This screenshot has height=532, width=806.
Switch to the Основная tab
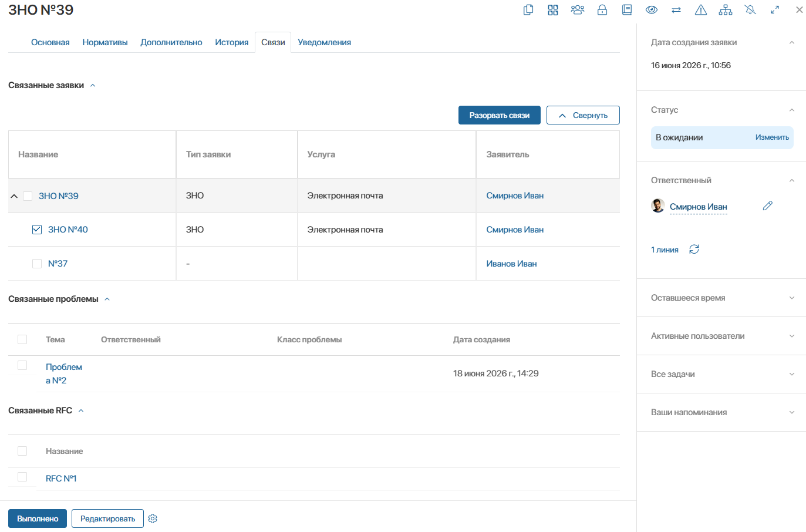[x=50, y=42]
